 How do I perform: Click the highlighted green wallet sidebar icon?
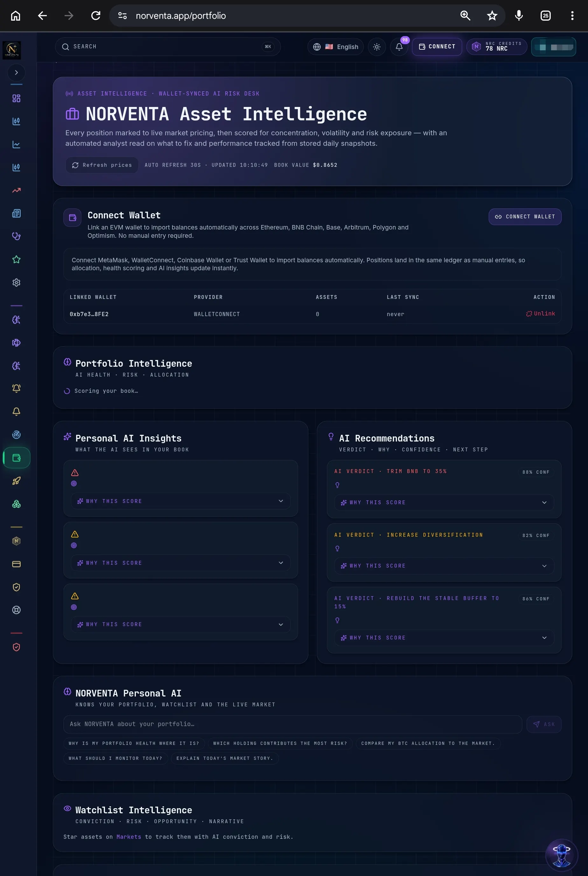[17, 458]
